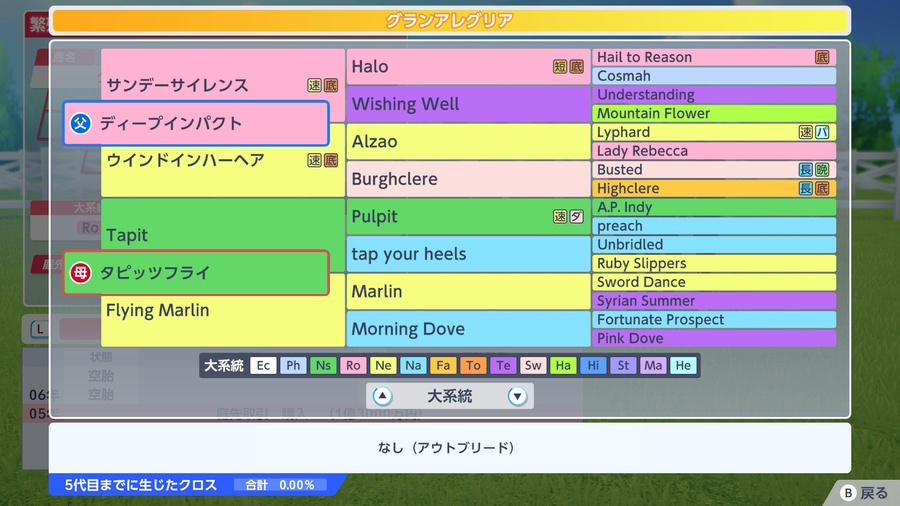Select Marlin pedigree cell
This screenshot has width=900, height=506.
[x=468, y=291]
